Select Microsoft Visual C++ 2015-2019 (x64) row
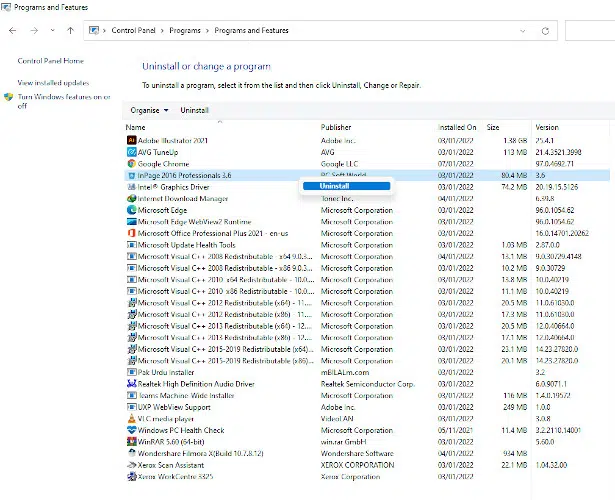 point(367,349)
